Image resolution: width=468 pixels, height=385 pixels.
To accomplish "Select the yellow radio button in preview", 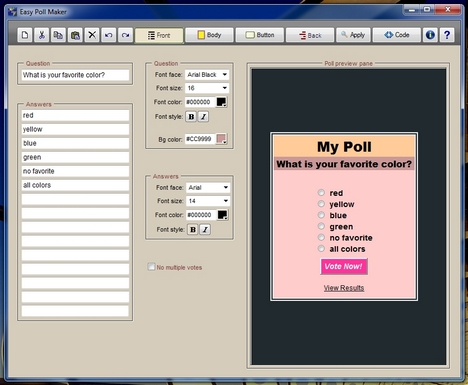I will click(x=321, y=204).
